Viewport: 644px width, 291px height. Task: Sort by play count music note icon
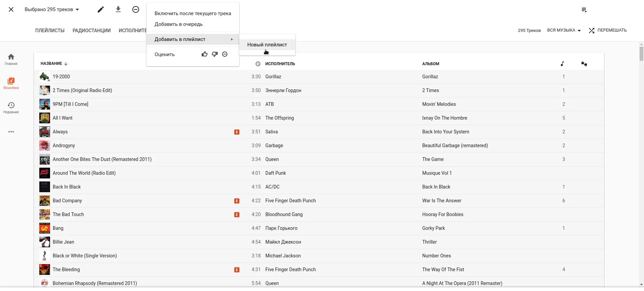click(562, 64)
